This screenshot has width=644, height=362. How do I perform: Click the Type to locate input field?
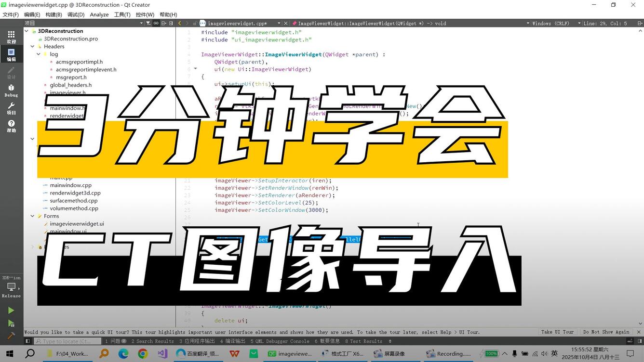click(x=67, y=341)
